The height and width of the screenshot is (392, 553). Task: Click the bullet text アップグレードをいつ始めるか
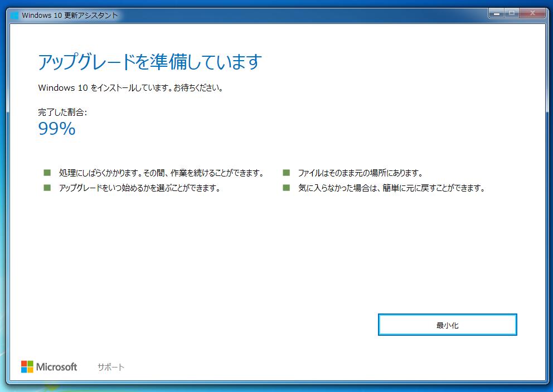(x=140, y=188)
